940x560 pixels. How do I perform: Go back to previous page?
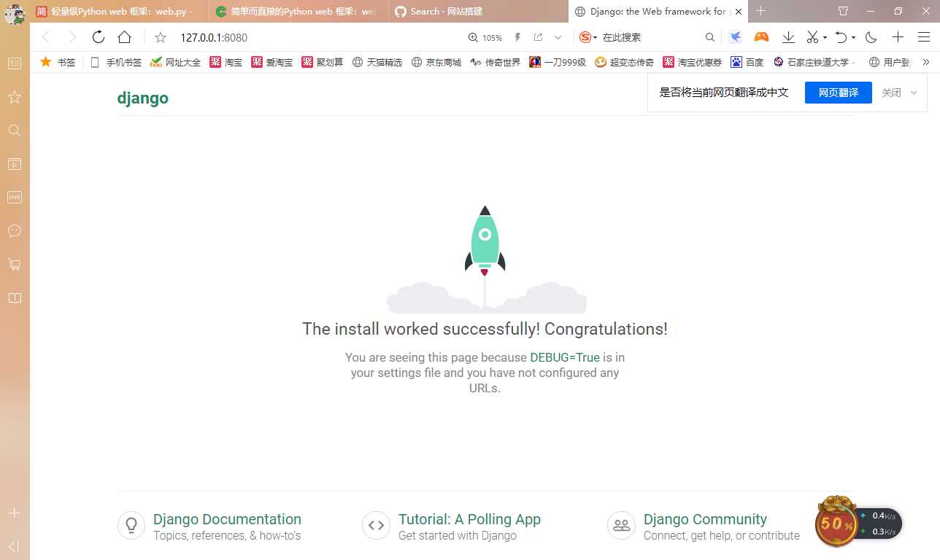click(46, 37)
